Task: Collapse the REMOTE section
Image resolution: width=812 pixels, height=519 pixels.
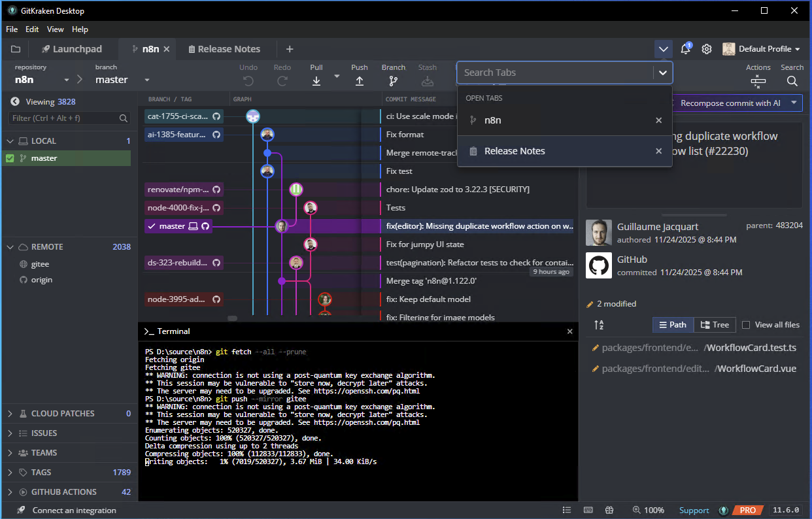Action: tap(10, 247)
